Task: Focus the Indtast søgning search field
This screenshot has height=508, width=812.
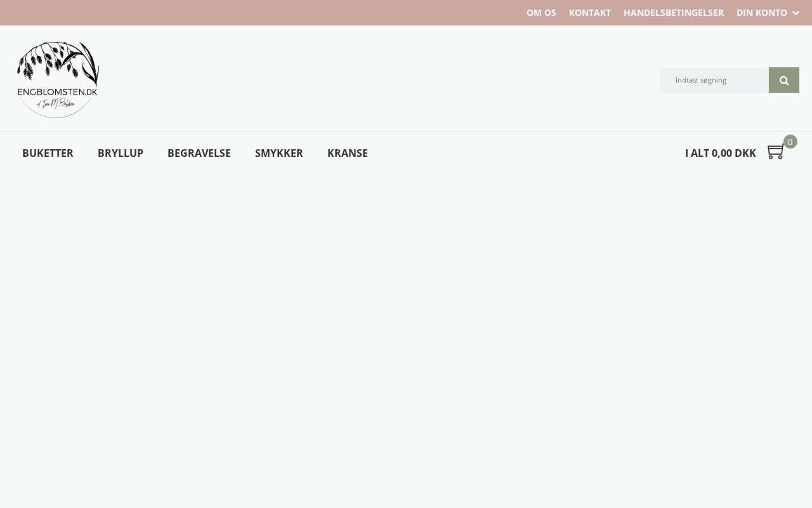Action: [714, 80]
